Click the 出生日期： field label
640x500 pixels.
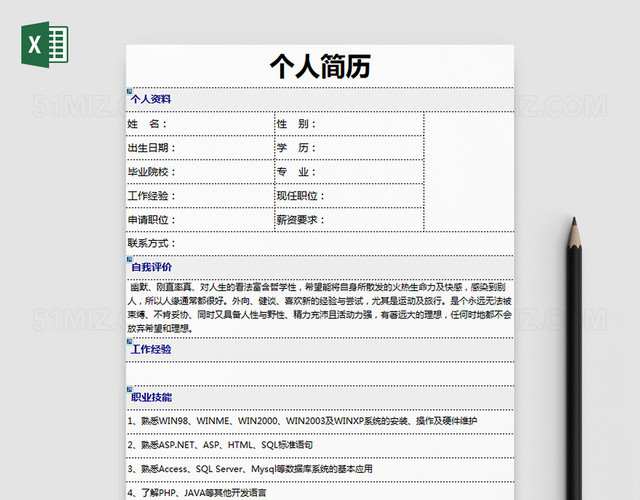[151, 148]
